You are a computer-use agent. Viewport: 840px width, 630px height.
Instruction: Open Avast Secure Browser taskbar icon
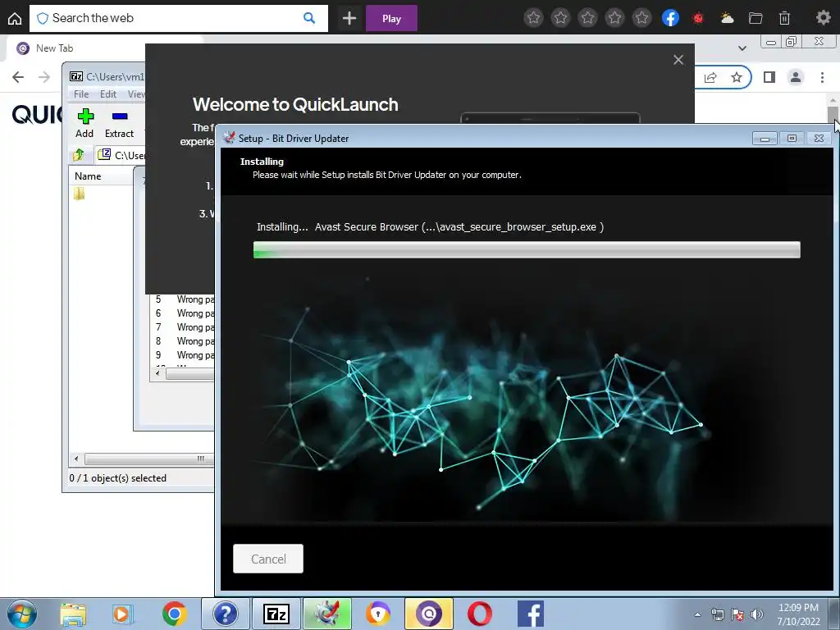coord(377,614)
